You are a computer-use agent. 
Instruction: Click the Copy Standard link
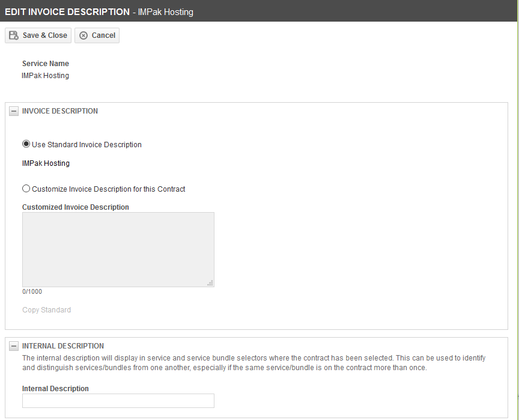(47, 310)
